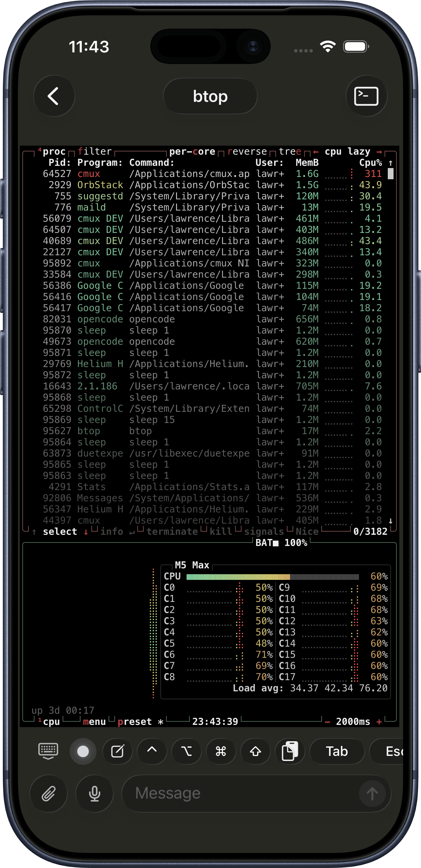Toggle the tree view option

(x=290, y=152)
